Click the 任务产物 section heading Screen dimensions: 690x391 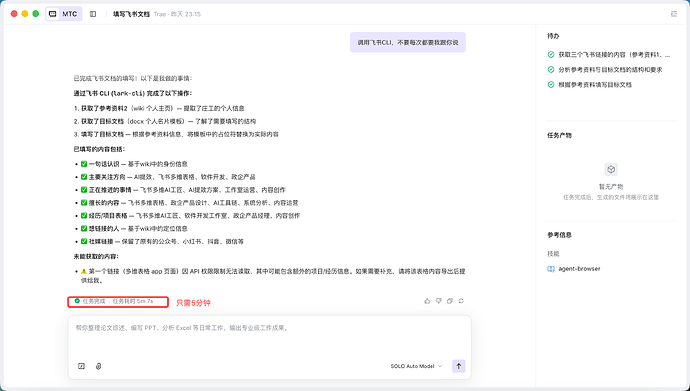(x=560, y=135)
